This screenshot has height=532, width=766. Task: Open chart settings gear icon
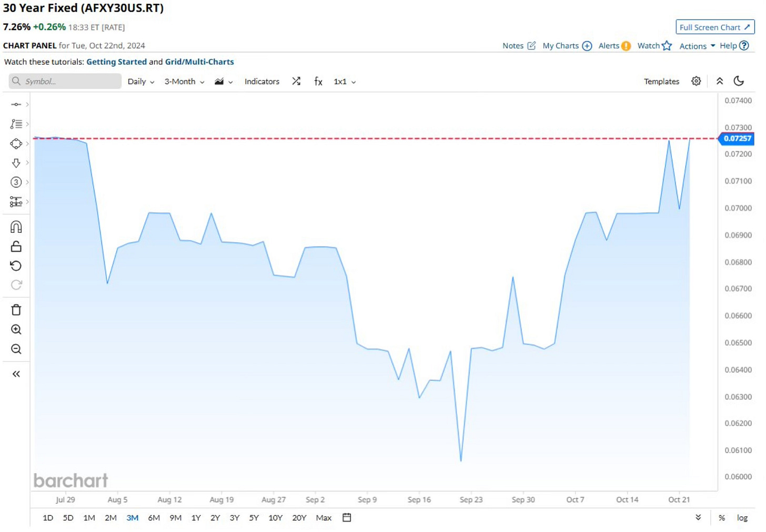click(696, 81)
